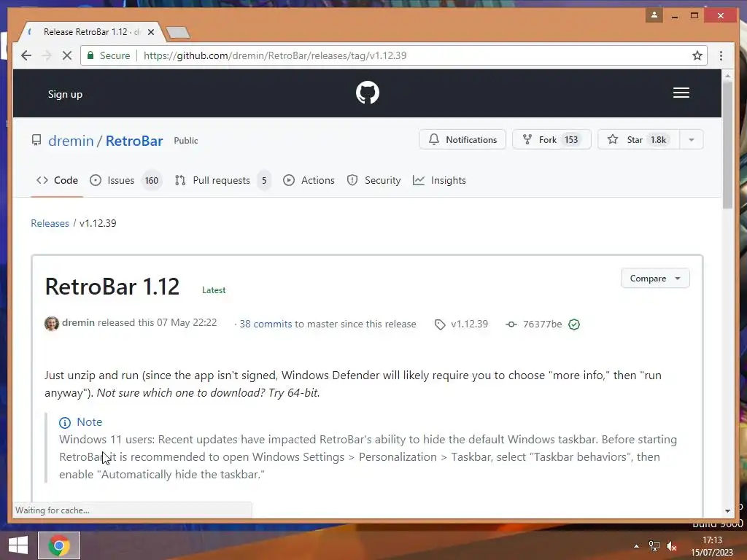Bookmark this page with the star icon
The image size is (747, 560).
pyautogui.click(x=697, y=55)
